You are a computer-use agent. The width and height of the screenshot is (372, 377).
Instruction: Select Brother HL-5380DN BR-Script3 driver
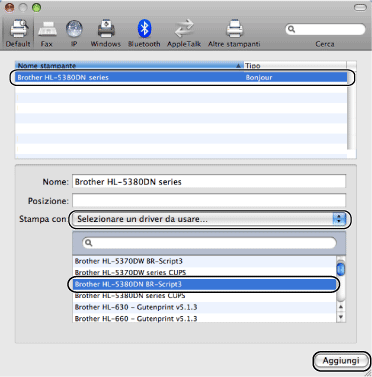point(204,284)
